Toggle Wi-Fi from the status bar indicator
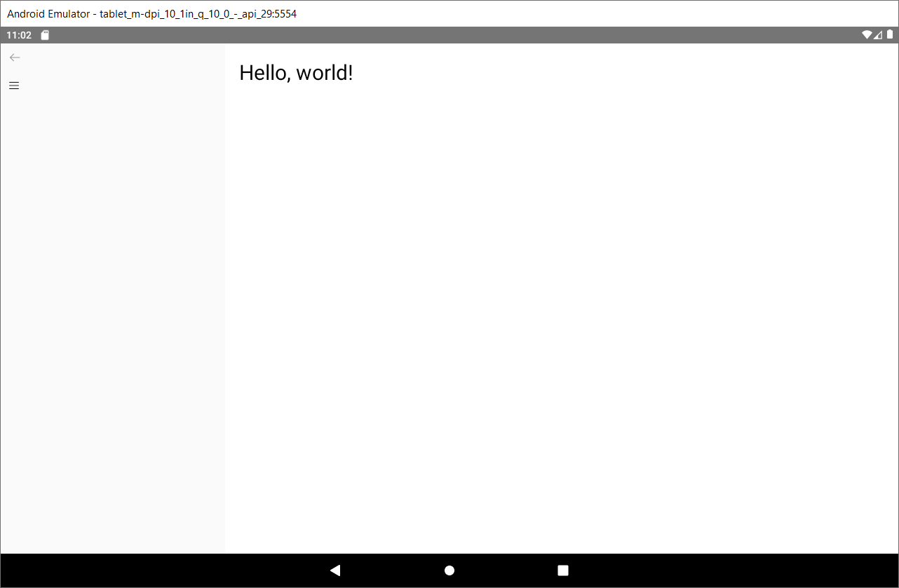This screenshot has height=588, width=899. (867, 34)
